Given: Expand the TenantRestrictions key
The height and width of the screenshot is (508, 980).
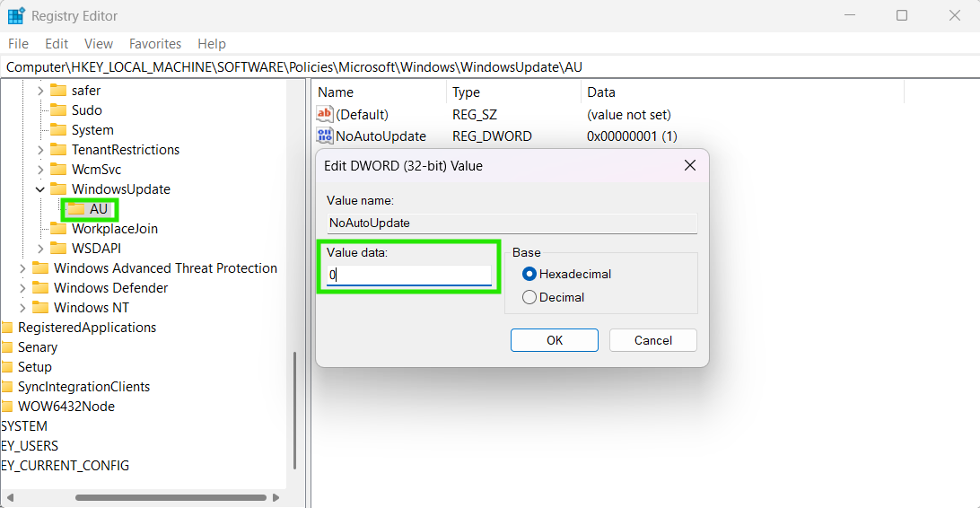Looking at the screenshot, I should tap(40, 150).
